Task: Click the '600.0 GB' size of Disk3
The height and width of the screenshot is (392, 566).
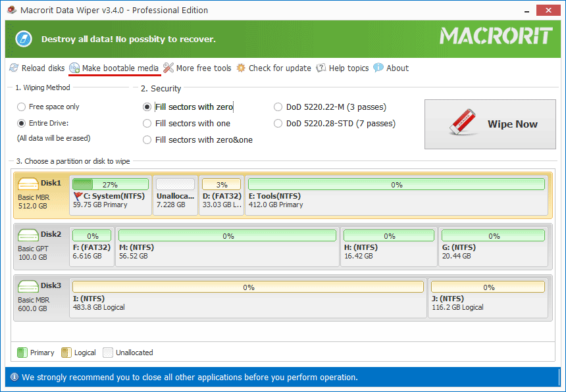Action: (x=32, y=308)
